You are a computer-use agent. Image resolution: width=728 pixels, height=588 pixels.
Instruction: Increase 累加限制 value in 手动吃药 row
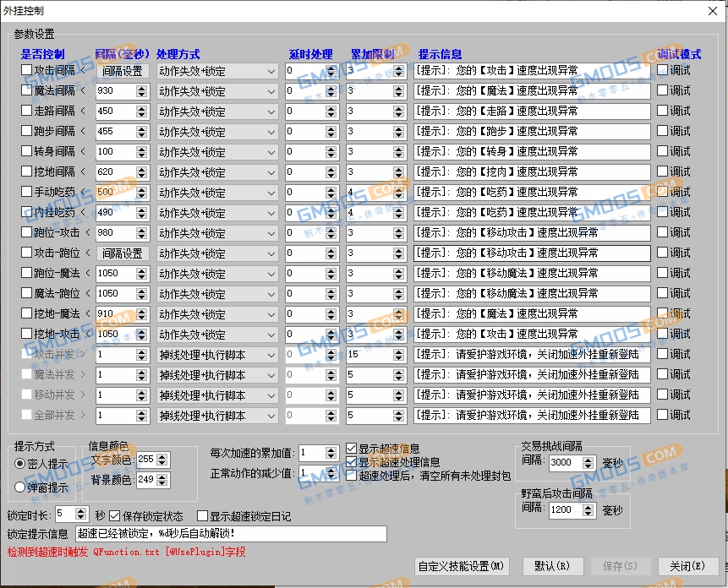pos(398,189)
